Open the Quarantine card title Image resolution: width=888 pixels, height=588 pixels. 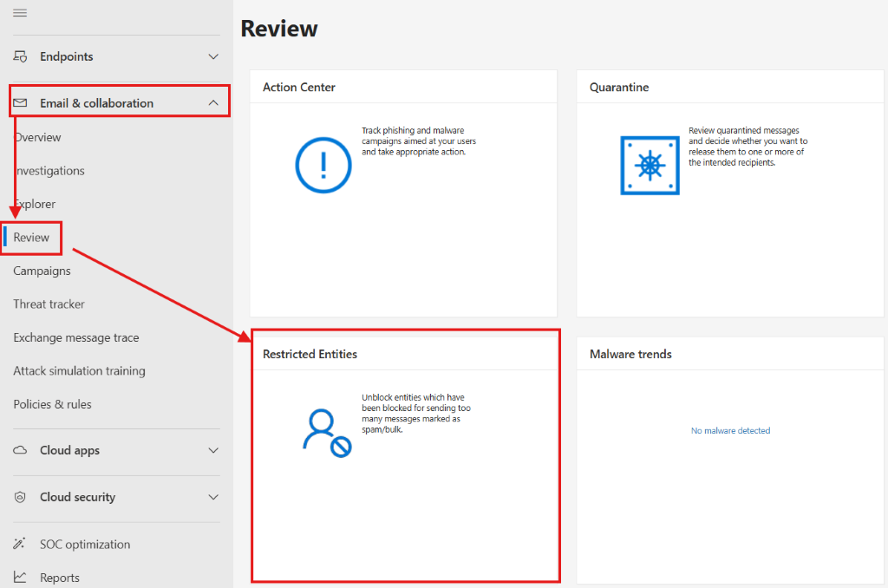[619, 88]
